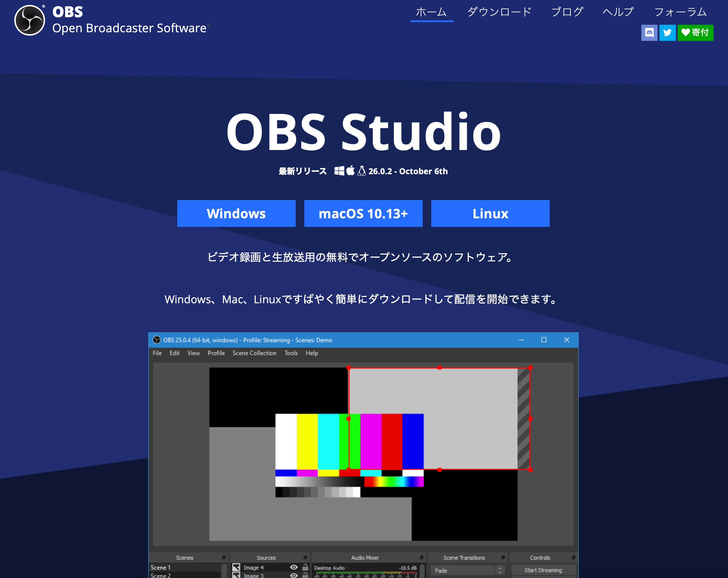Click the "Open Broadcaster Software" header text

[129, 28]
